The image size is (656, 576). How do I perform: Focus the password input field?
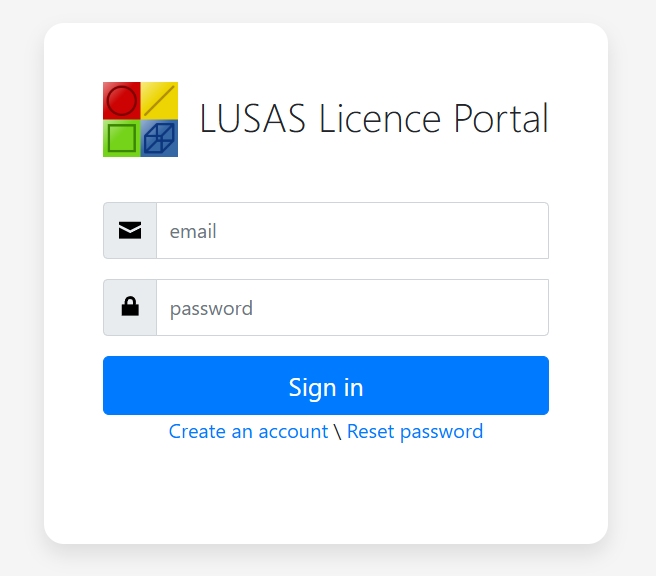coord(353,307)
